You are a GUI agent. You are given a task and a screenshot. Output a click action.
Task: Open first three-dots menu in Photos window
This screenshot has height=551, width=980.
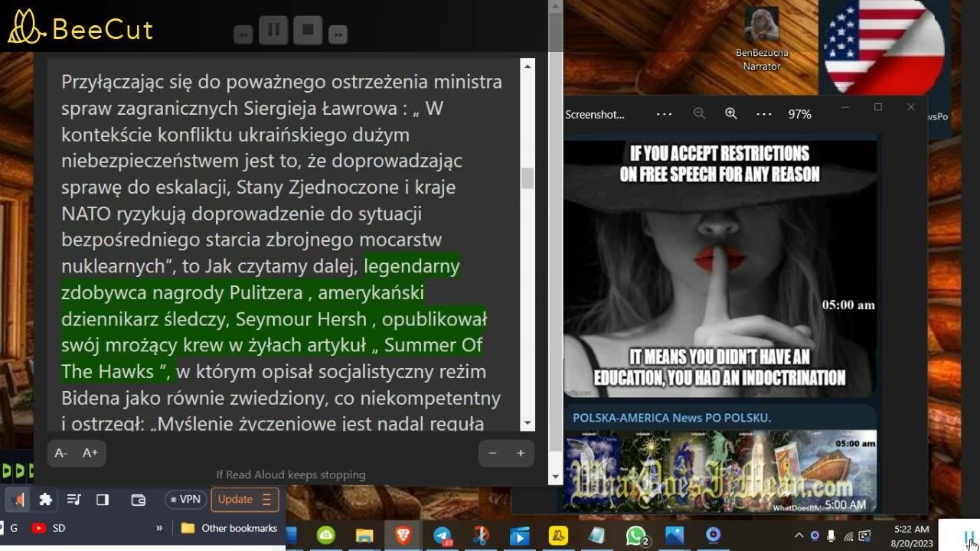point(665,114)
